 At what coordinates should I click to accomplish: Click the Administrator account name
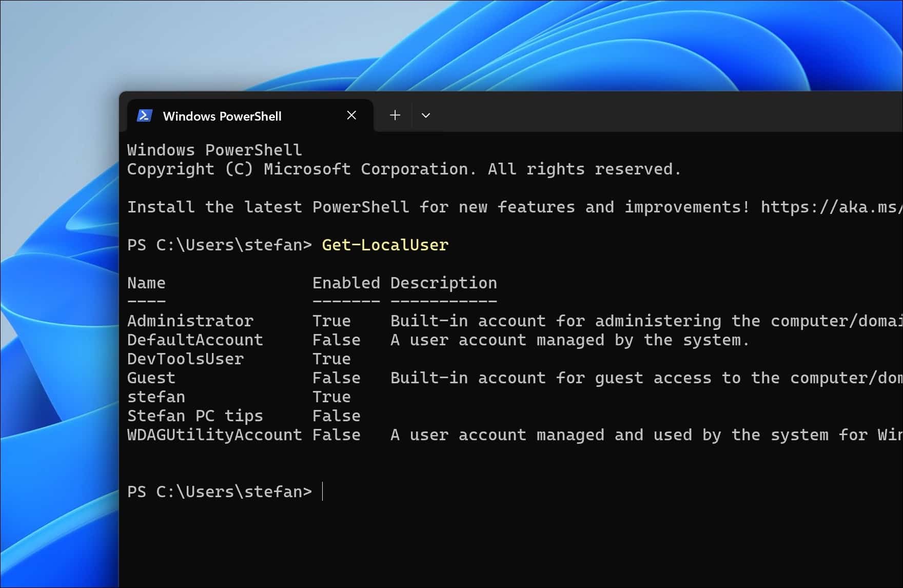[190, 321]
